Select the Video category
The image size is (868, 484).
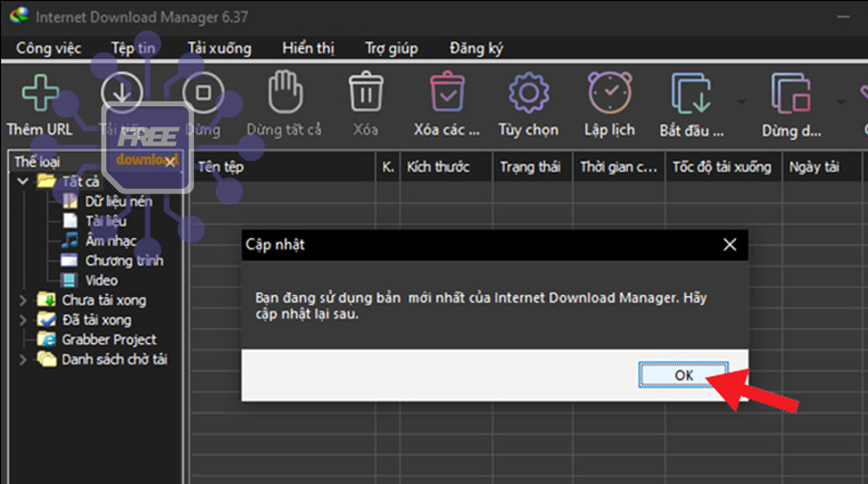coord(90,281)
